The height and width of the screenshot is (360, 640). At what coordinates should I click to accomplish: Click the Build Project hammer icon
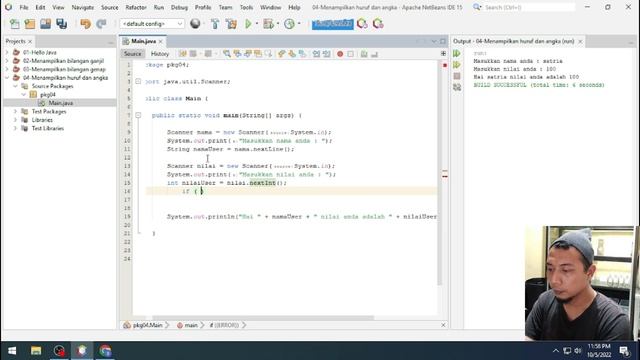coord(215,24)
